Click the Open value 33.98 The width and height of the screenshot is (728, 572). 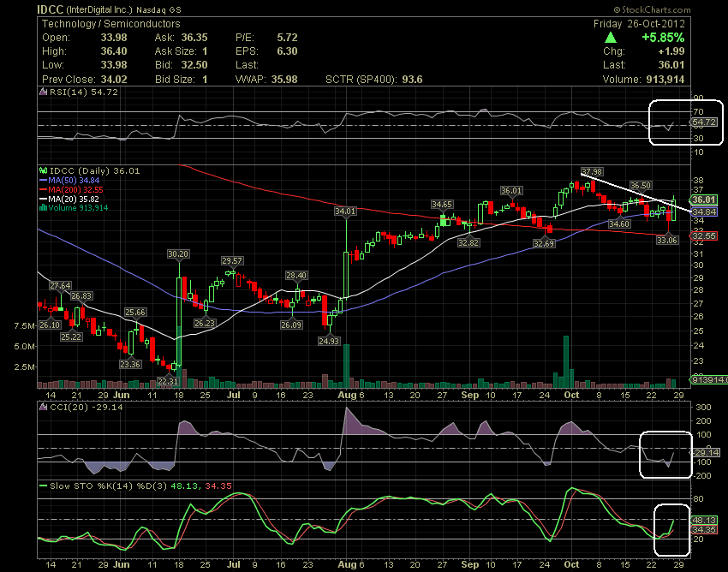tap(114, 38)
